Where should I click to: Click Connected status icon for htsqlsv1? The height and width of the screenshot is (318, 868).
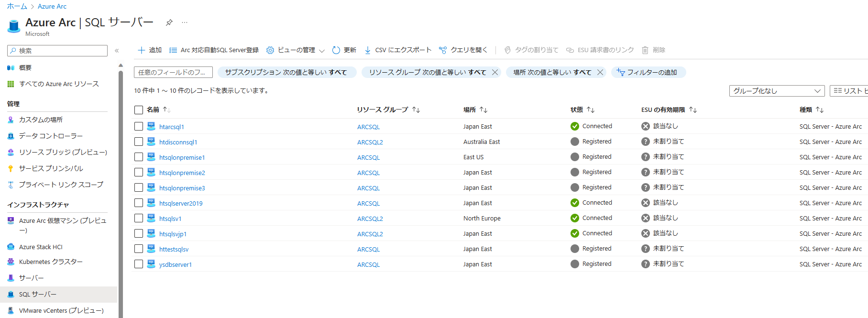[x=575, y=218]
